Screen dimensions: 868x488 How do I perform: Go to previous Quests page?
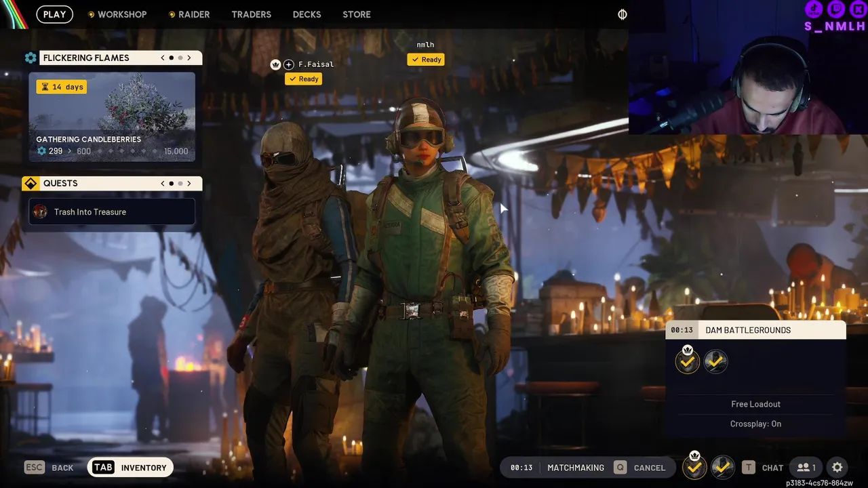[x=163, y=183]
